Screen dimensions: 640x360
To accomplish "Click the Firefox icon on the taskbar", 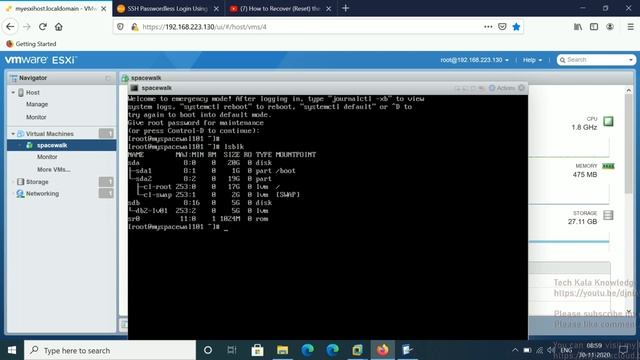I will tap(382, 350).
